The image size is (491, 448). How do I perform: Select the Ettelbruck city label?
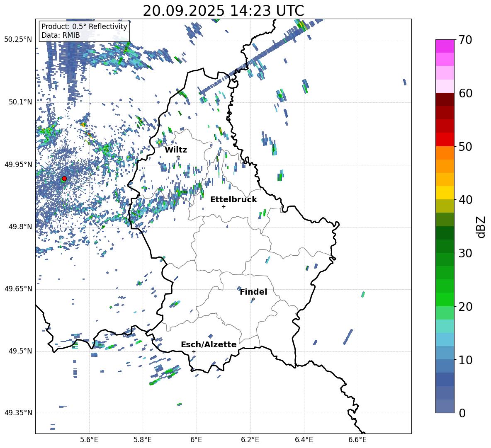point(233,200)
